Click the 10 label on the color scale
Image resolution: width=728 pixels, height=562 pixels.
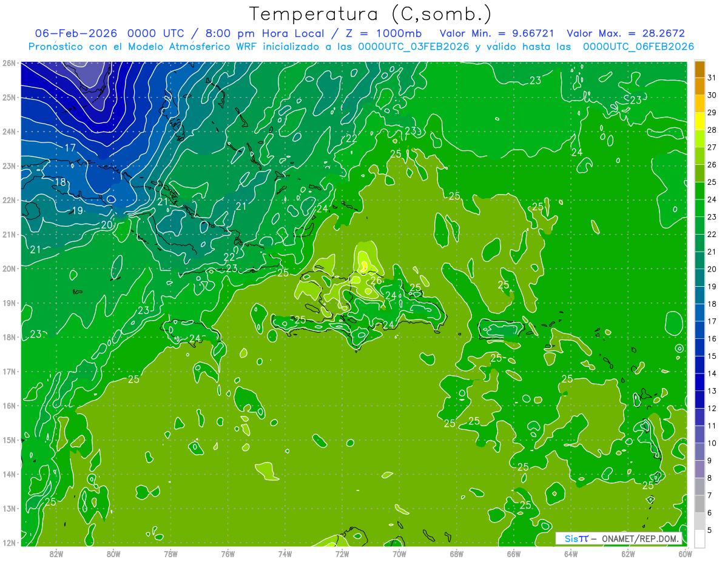712,443
